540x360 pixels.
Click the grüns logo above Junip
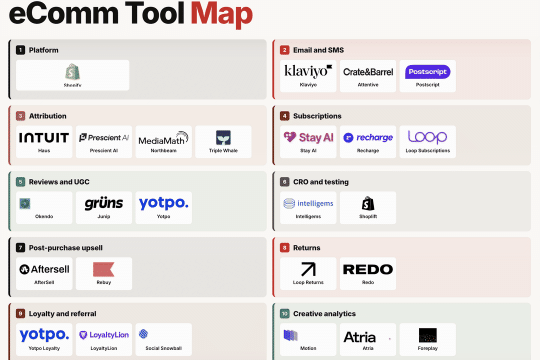104,203
